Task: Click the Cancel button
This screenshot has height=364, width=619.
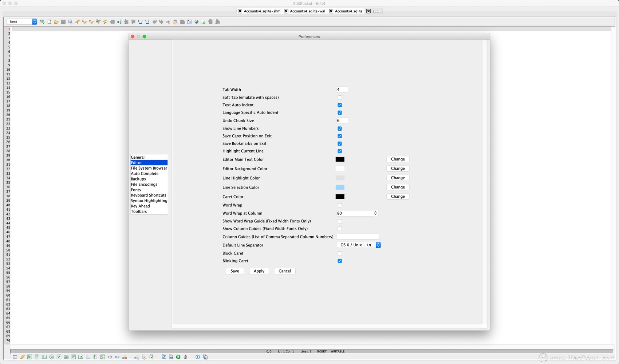Action: (284, 271)
